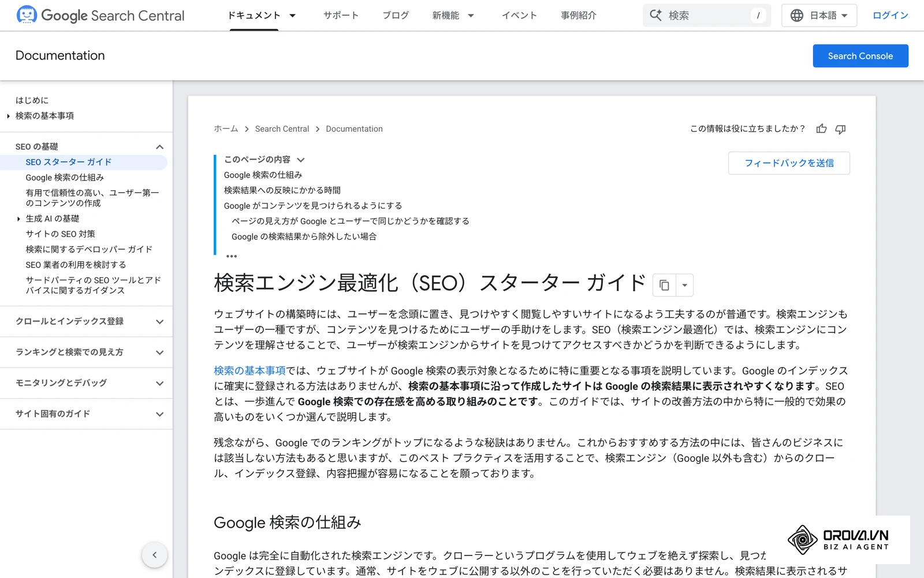Open サイトの SEO 対策 sidebar item
The height and width of the screenshot is (578, 924).
pos(60,234)
